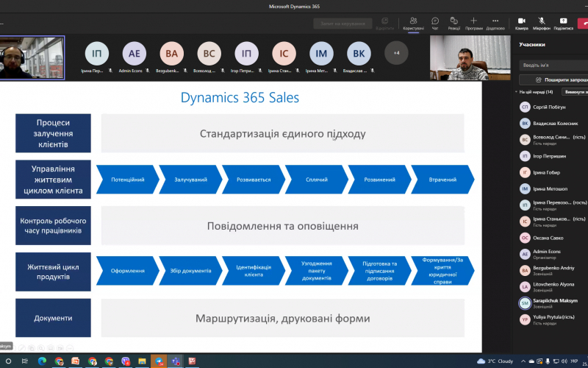Open the Реакції (reactions) menu

(453, 24)
